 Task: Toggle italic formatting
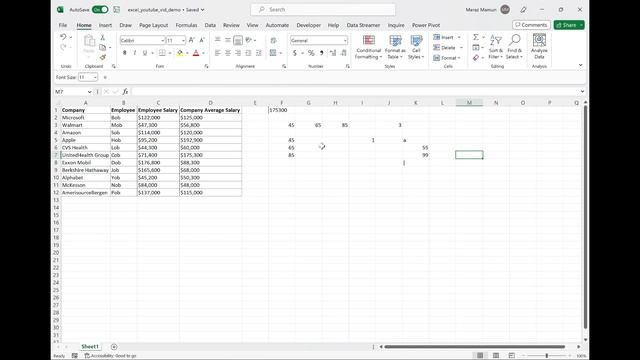[x=135, y=53]
